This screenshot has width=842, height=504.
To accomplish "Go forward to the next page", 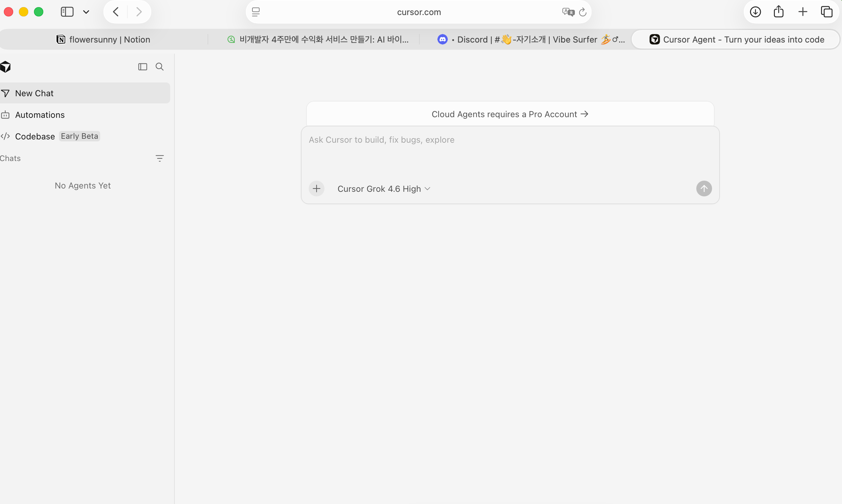I will click(139, 12).
